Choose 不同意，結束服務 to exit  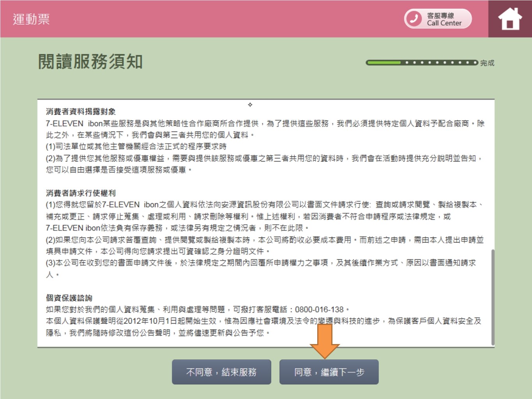221,372
